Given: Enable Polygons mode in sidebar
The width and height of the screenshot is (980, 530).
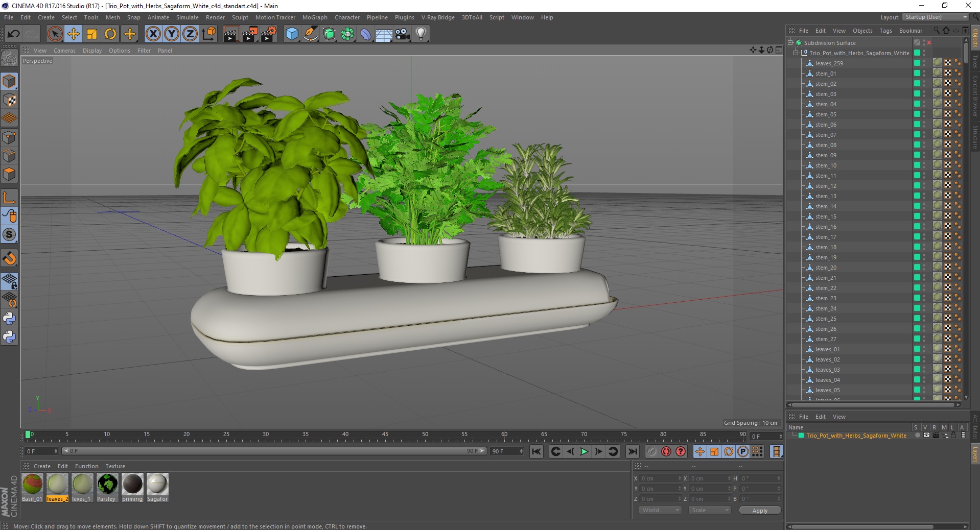Looking at the screenshot, I should (x=9, y=174).
